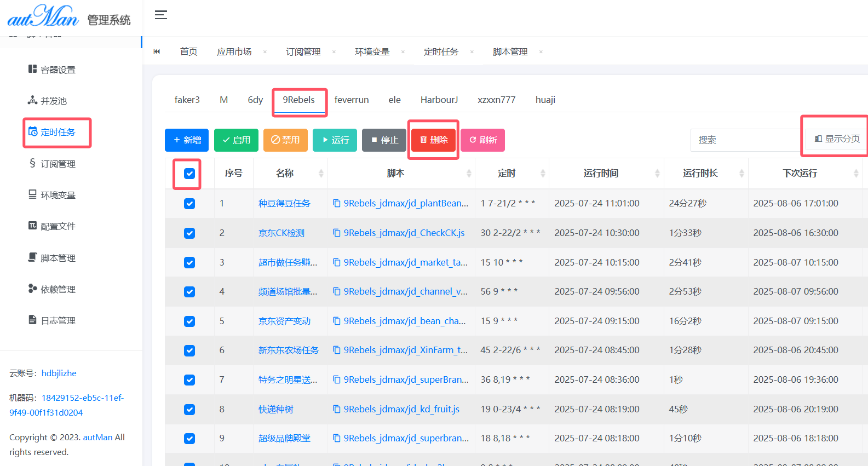Viewport: 868px width, 466px height.
Task: Select the faker3 repository tab
Action: (187, 100)
